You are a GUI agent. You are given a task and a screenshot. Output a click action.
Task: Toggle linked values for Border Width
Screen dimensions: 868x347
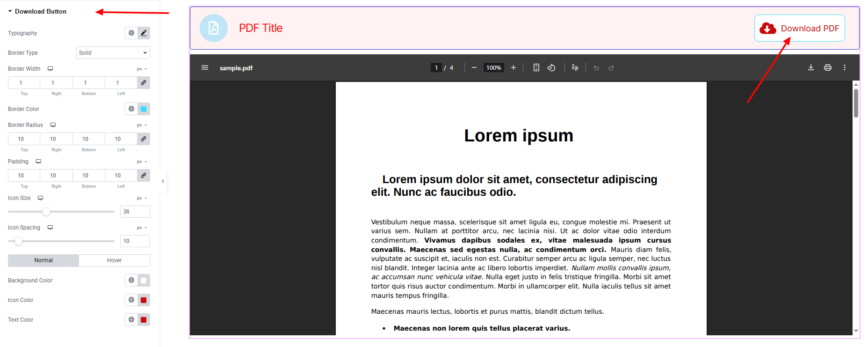[144, 83]
